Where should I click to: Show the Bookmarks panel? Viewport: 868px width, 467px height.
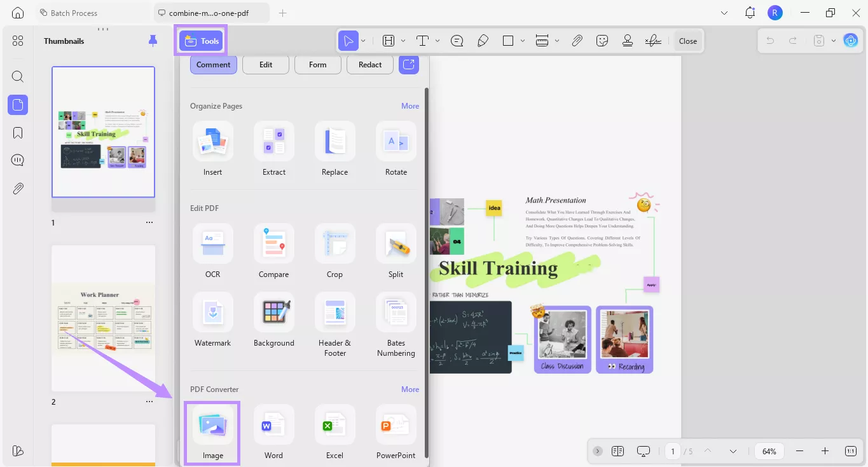tap(17, 132)
